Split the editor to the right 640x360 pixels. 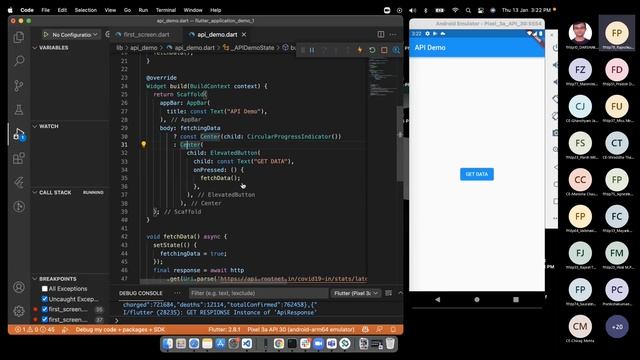point(380,35)
